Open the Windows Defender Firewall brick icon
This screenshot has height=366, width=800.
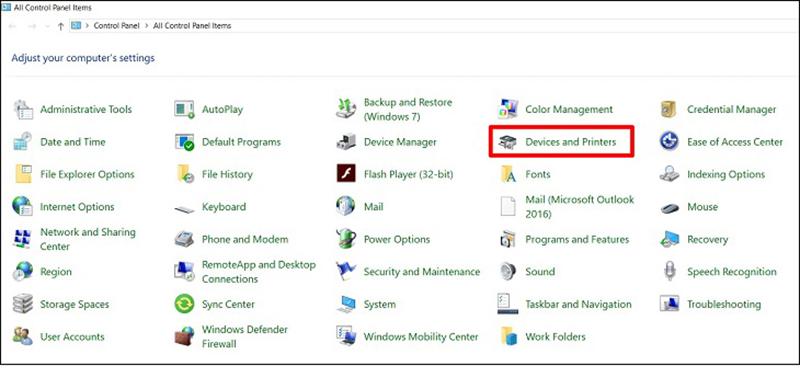pos(184,336)
